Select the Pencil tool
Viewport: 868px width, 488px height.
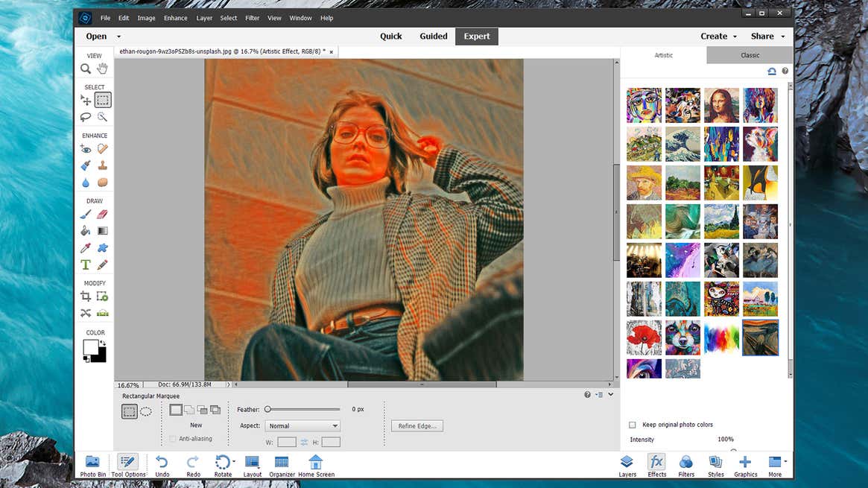pos(102,265)
